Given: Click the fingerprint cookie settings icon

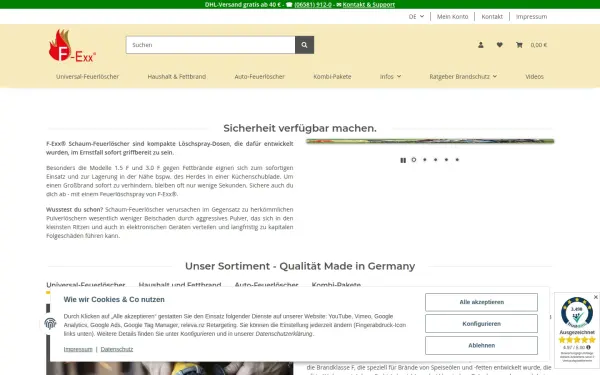Looking at the screenshot, I should coord(50,324).
